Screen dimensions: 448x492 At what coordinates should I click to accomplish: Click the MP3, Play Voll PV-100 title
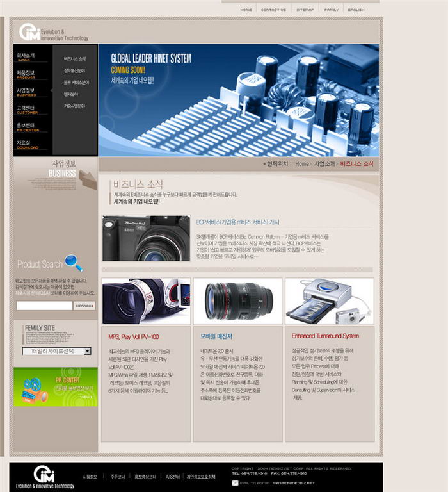[x=134, y=336]
